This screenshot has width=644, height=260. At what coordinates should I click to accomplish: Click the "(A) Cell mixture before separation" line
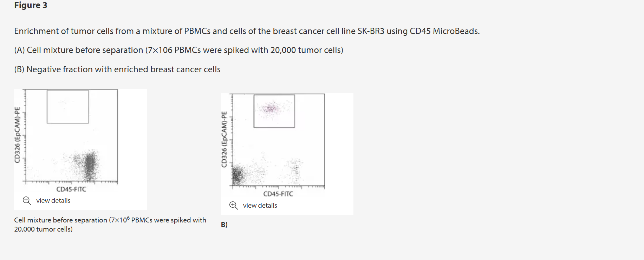(x=178, y=50)
